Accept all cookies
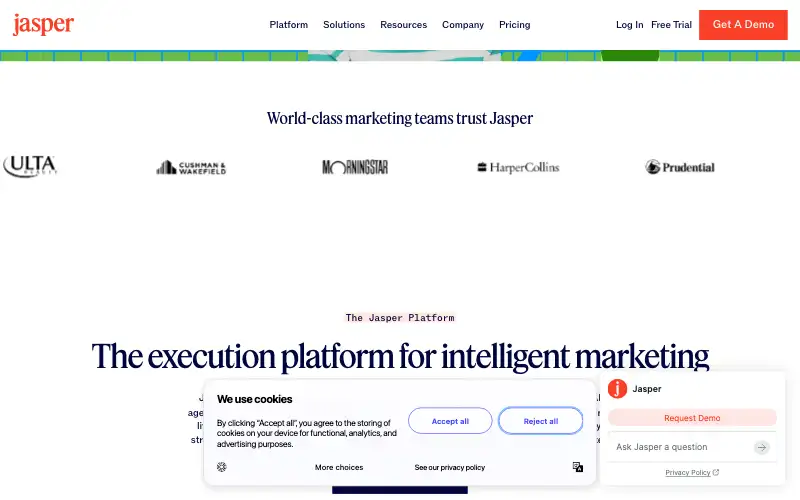Screen dimensions: 800x500 (x=450, y=421)
